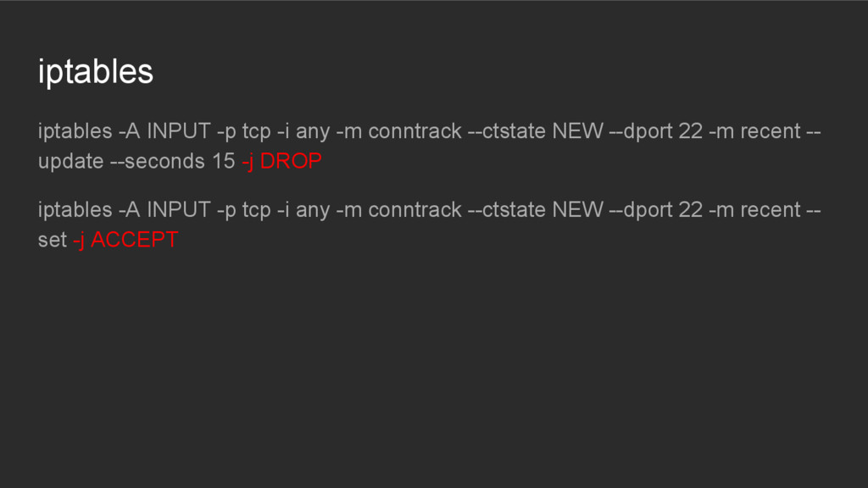Click the word "set" in second rule
The height and width of the screenshot is (488, 868).
pos(53,240)
